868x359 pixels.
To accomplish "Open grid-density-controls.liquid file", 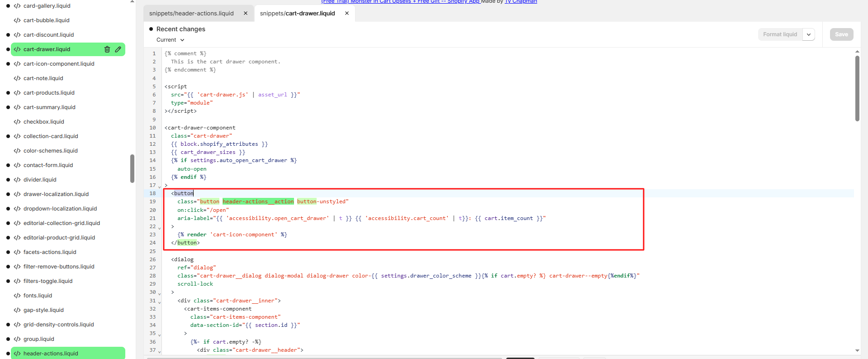I will 59,325.
